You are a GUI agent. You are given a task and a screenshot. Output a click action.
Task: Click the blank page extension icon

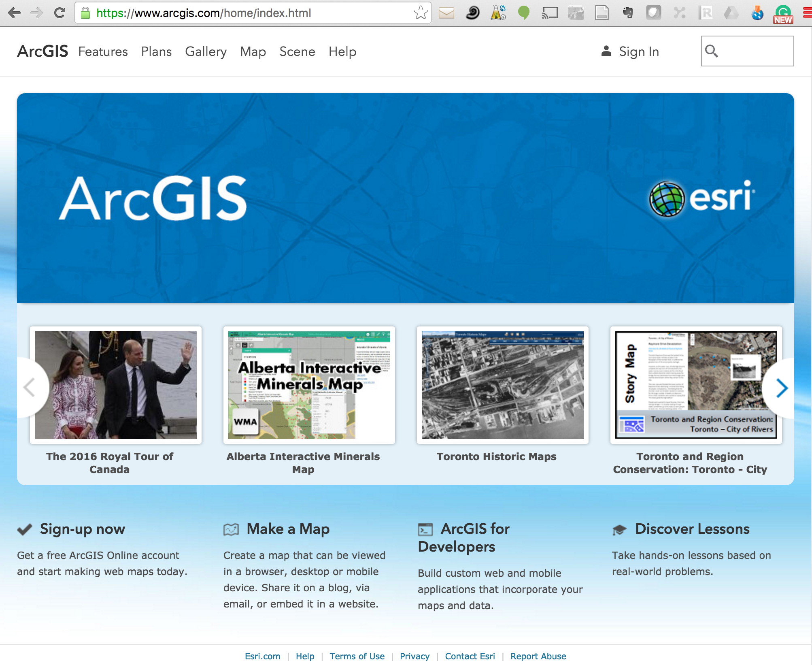point(602,13)
